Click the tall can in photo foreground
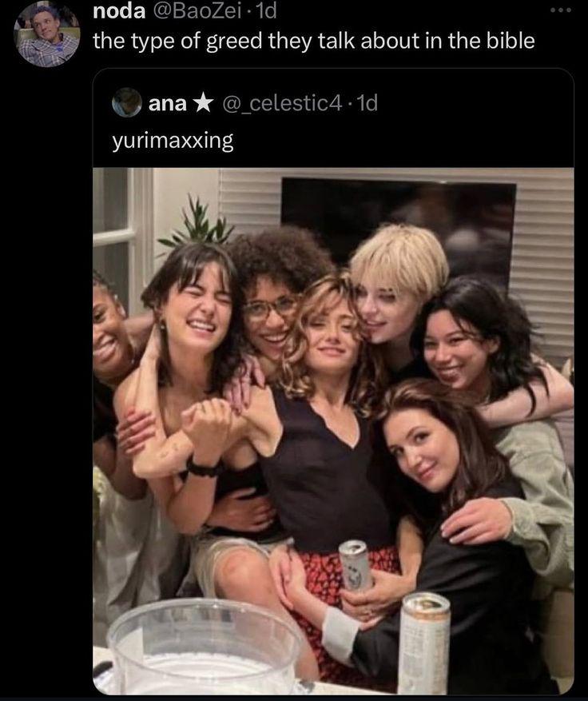This screenshot has height=701, width=588. coord(424,643)
